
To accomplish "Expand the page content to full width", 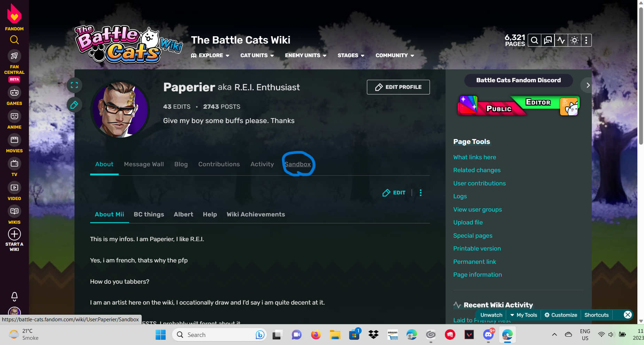I will tap(74, 85).
